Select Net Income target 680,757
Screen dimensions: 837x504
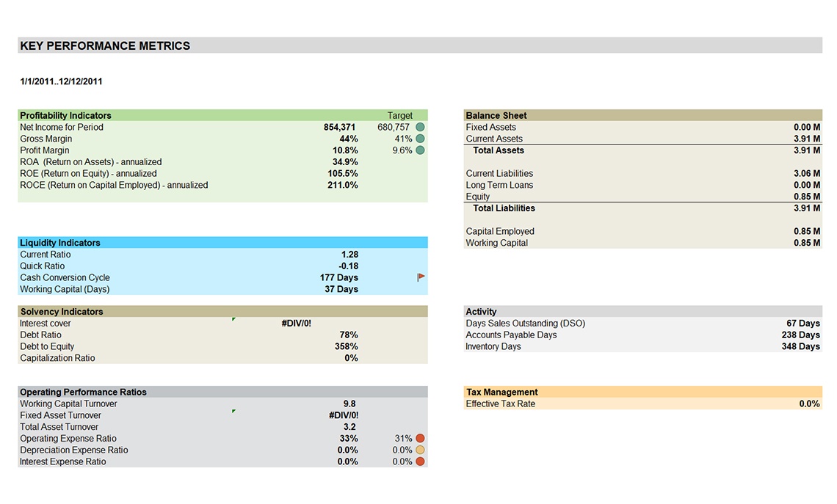tap(394, 128)
